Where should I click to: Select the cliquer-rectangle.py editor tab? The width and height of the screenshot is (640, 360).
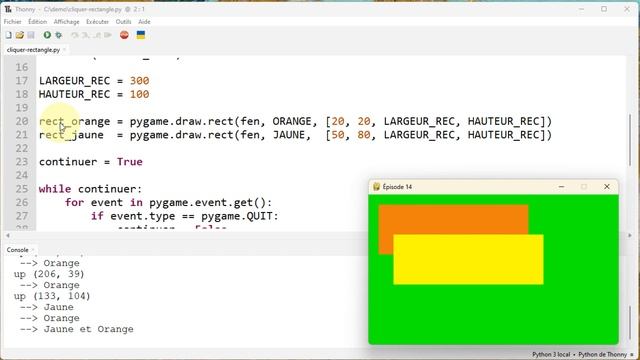[x=33, y=50]
